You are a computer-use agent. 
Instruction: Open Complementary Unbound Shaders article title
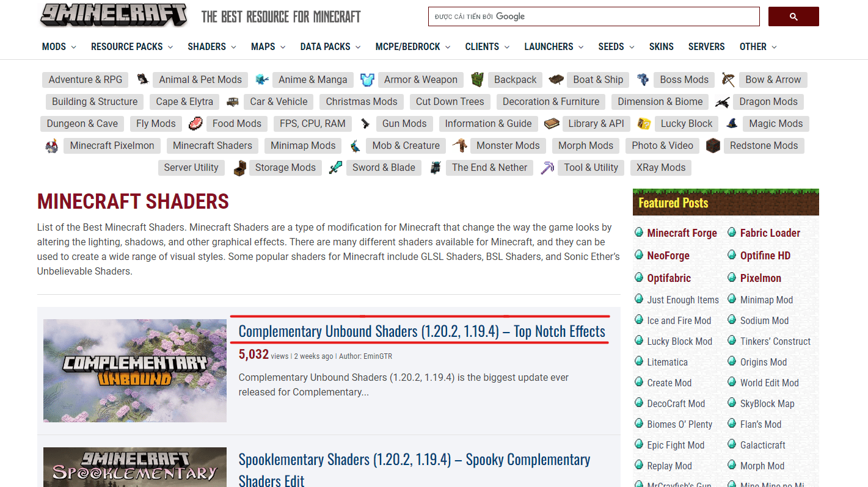pyautogui.click(x=422, y=331)
